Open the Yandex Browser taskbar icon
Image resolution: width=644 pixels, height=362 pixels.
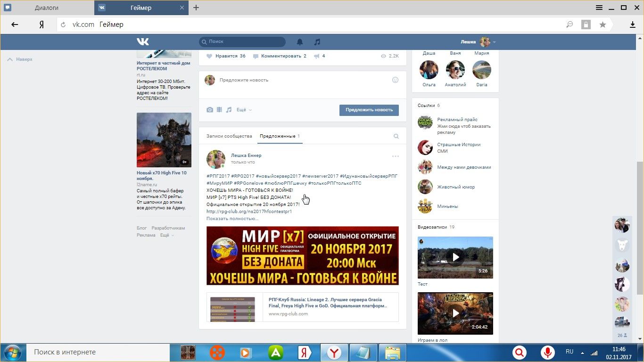tap(334, 353)
